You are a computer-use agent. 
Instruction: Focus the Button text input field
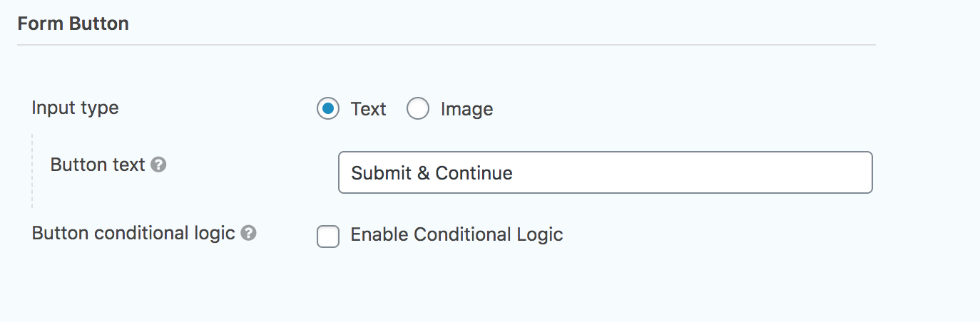(605, 172)
